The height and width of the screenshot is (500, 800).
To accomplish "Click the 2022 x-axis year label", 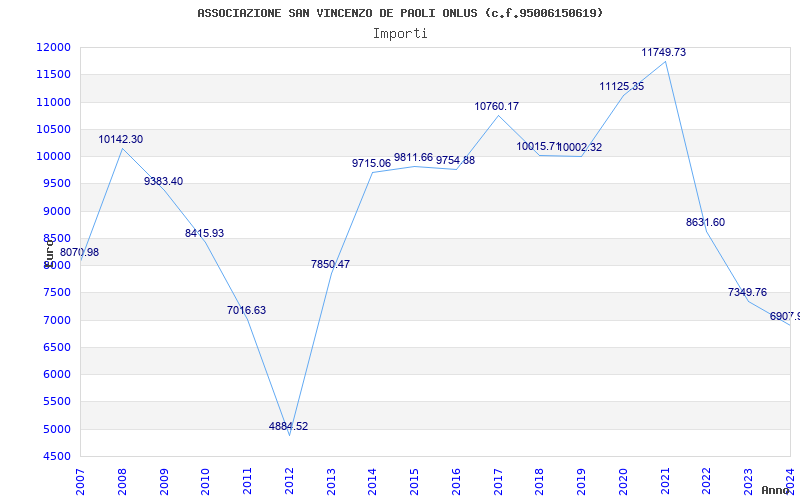I will (x=707, y=482).
